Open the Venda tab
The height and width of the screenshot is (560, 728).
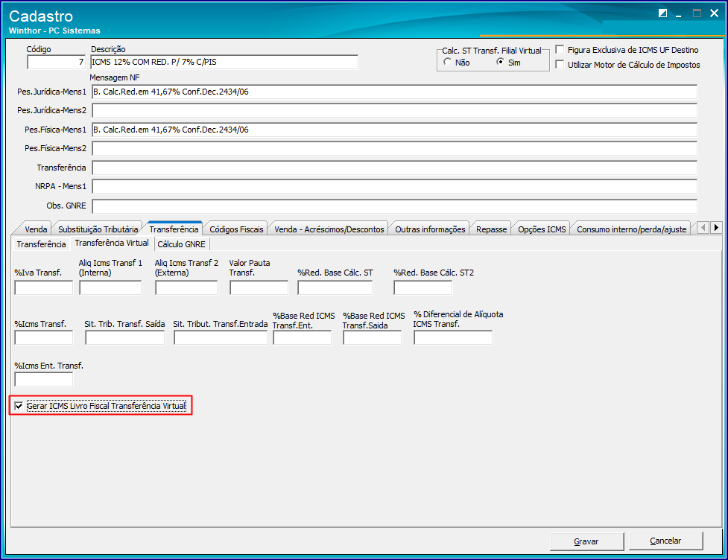click(36, 229)
